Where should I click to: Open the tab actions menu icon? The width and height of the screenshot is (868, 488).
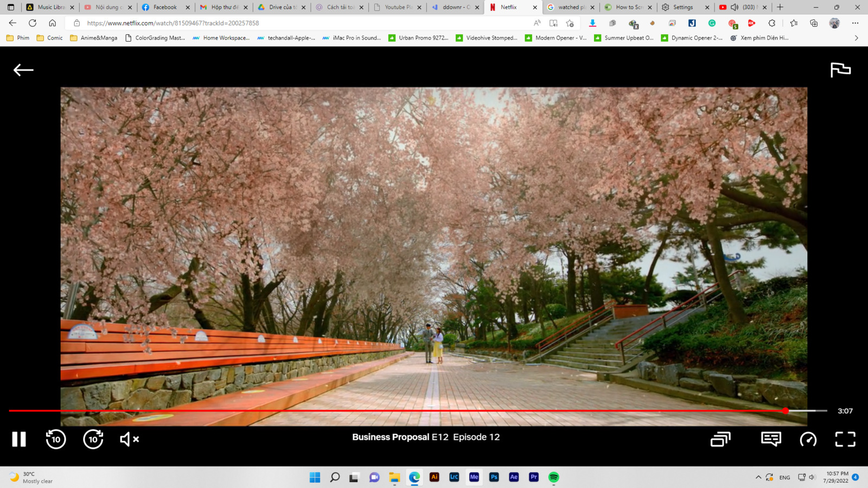point(10,7)
